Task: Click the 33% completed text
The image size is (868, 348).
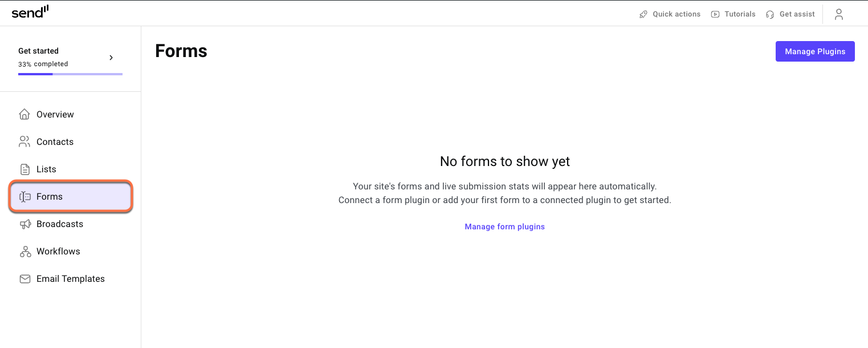Action: 43,64
